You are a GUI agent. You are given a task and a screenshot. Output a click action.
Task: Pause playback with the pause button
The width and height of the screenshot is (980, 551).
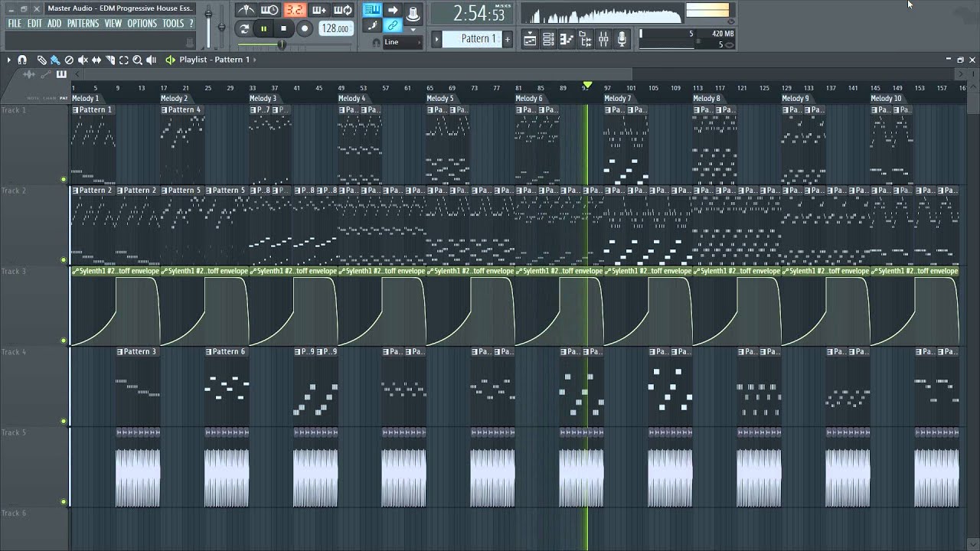(264, 29)
